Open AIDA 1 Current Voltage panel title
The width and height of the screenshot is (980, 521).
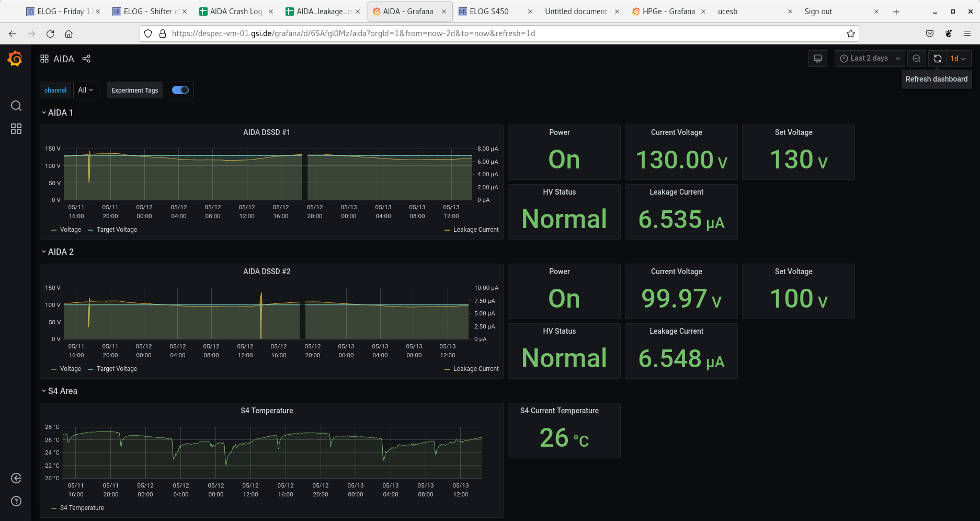[x=676, y=132]
